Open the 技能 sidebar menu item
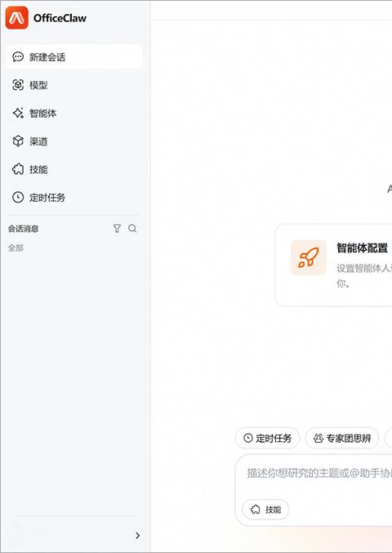This screenshot has width=392, height=553. click(73, 169)
